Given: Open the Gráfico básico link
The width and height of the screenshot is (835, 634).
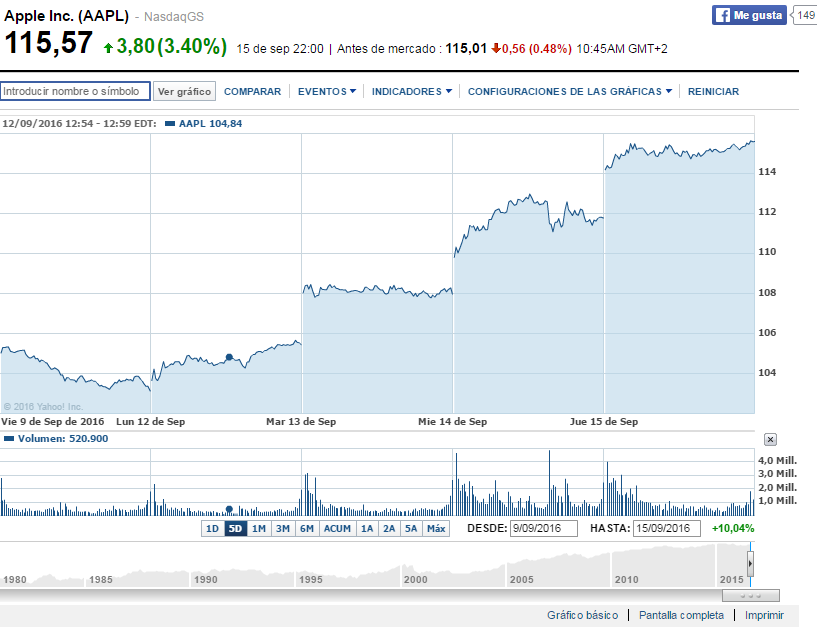Looking at the screenshot, I should [583, 615].
